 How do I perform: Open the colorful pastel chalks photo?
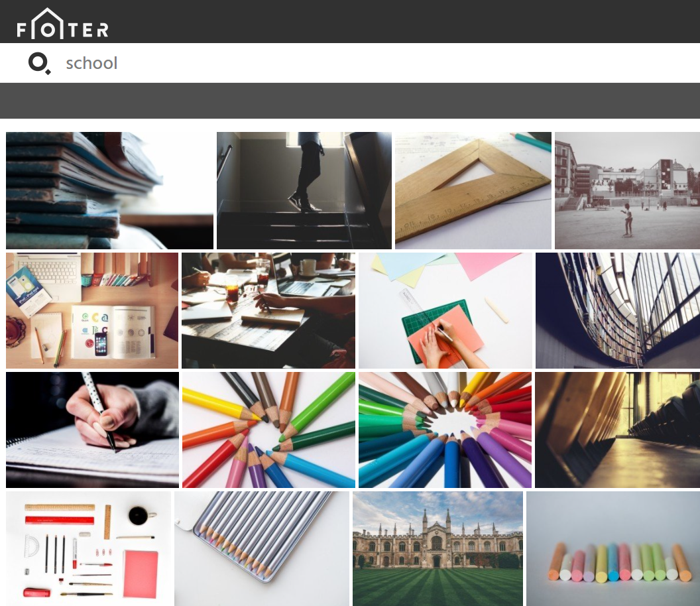[x=613, y=548]
